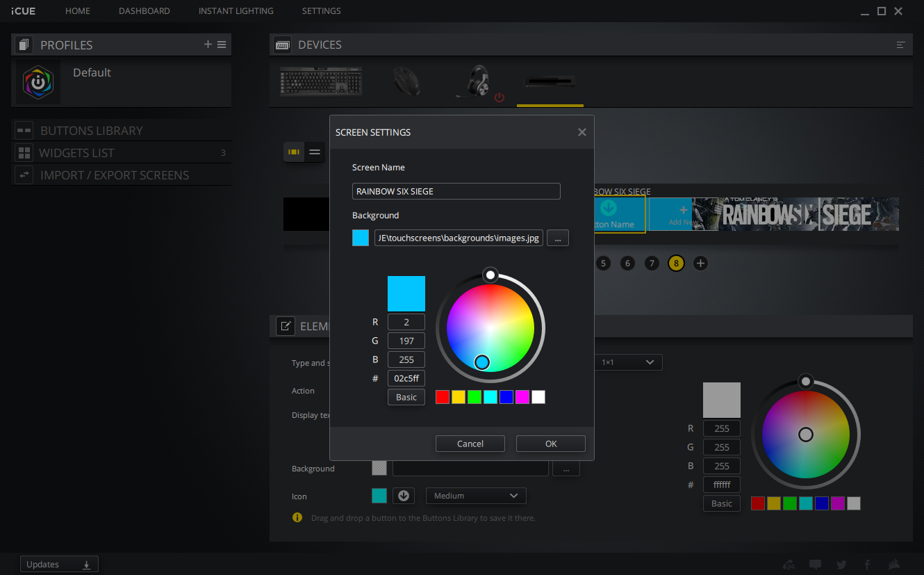Open the chat bubble feedback icon

point(816,565)
